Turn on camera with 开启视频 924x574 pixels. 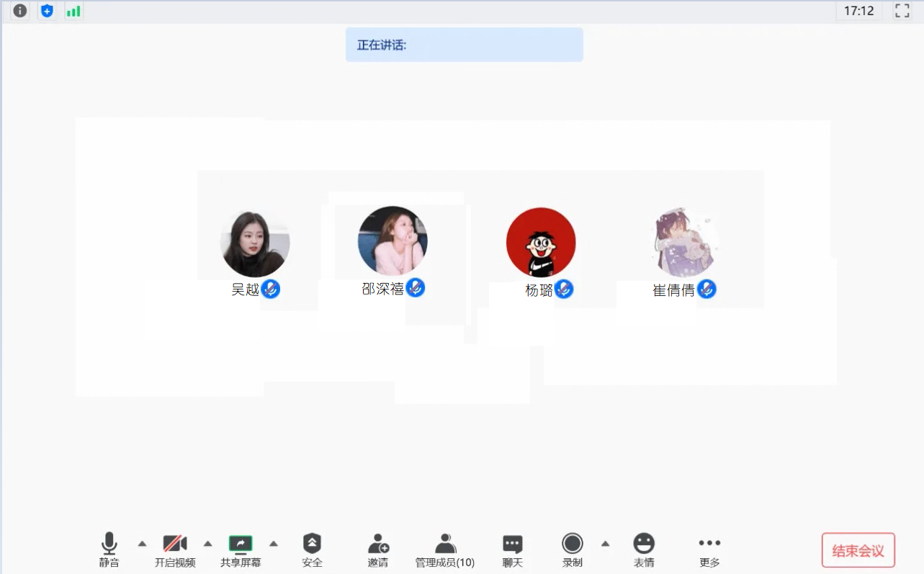point(175,550)
